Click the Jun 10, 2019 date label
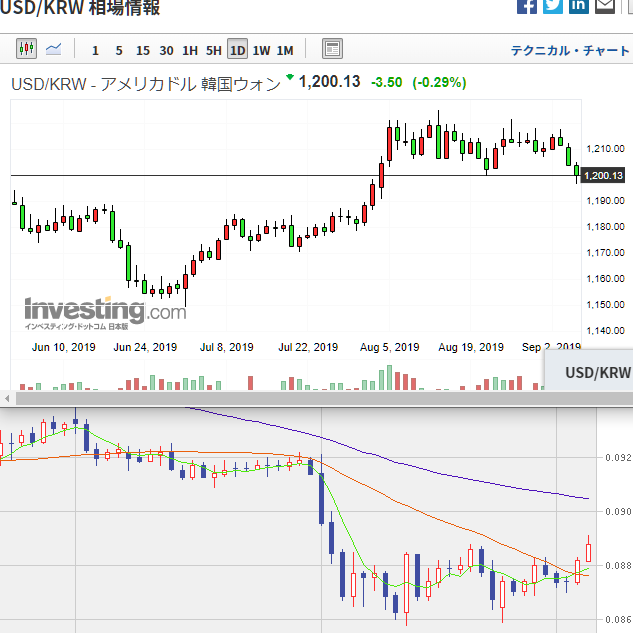The image size is (633, 633). click(64, 347)
